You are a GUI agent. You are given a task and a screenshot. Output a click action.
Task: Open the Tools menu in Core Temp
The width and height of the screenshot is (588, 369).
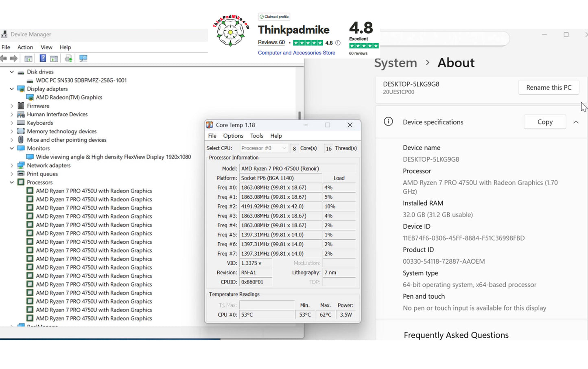[257, 136]
